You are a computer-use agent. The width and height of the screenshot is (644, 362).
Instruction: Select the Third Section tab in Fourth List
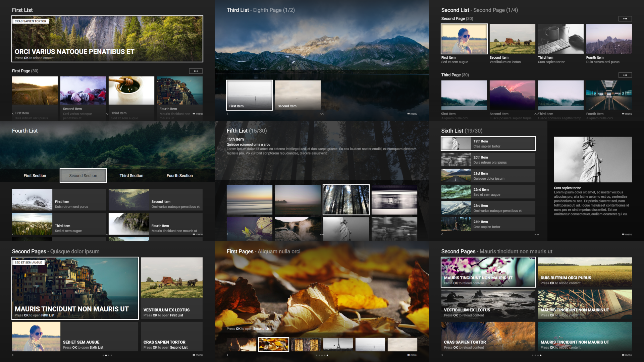coord(131,176)
